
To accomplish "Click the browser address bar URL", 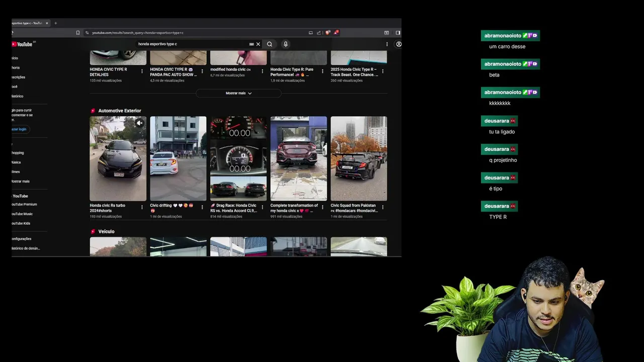I will (138, 33).
